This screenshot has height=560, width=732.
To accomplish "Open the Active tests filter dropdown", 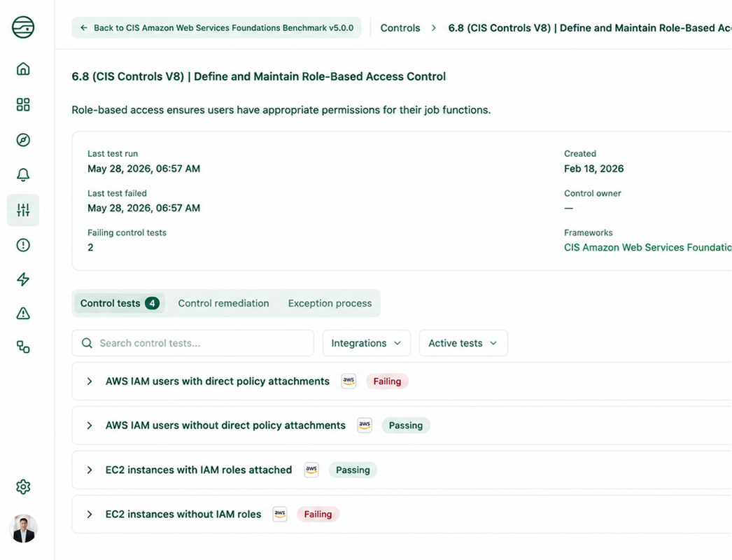I will pyautogui.click(x=463, y=343).
